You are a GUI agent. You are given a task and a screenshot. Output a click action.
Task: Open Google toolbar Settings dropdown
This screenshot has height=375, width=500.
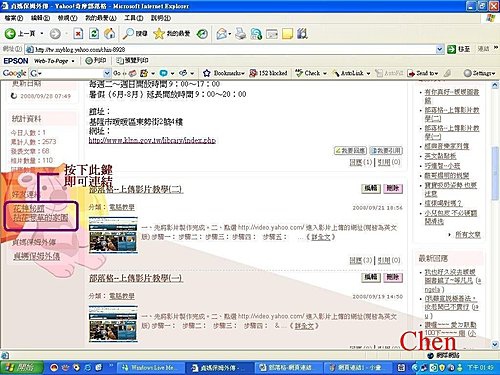tap(480, 73)
